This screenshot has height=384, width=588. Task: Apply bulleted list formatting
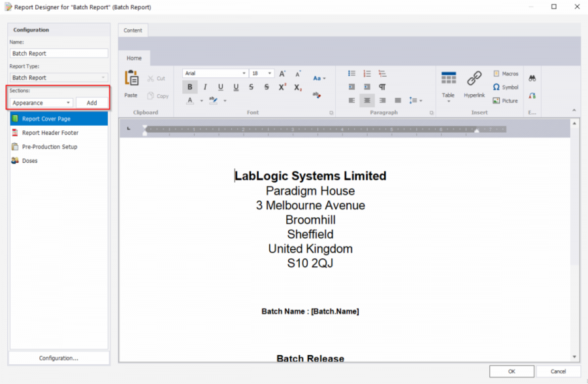(x=351, y=73)
